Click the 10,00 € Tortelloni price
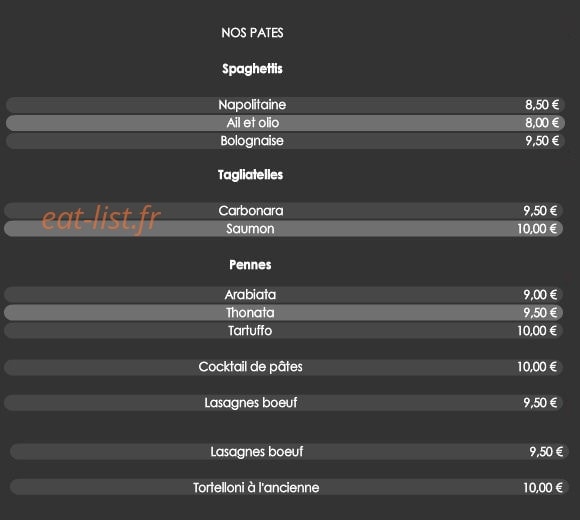Viewport: 580px width, 520px height. pyautogui.click(x=543, y=487)
